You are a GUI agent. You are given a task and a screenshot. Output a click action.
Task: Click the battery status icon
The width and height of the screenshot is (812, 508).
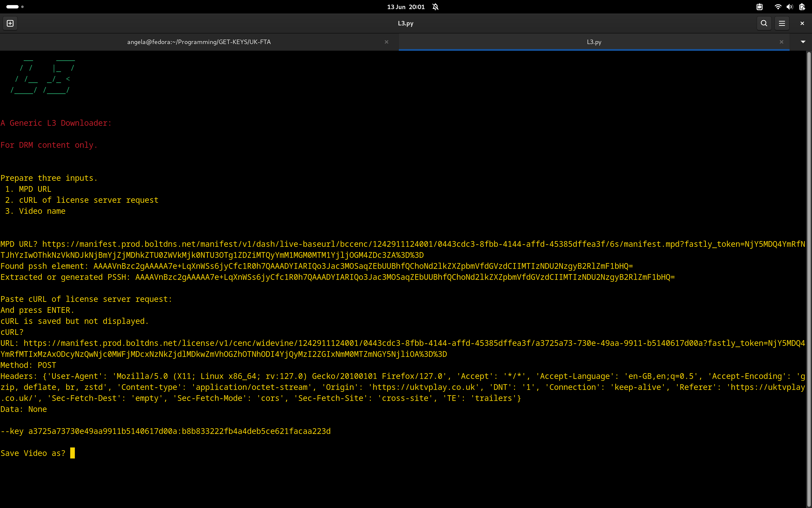[x=802, y=7]
